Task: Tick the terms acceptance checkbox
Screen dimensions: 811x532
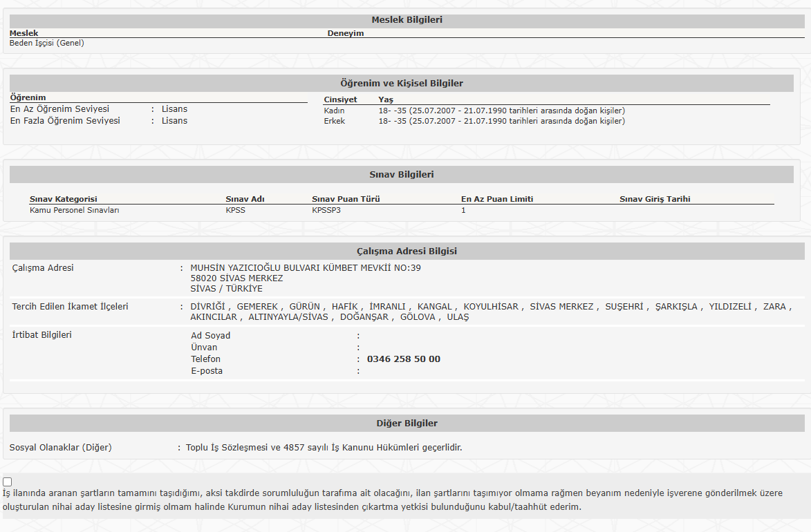Action: 8,482
